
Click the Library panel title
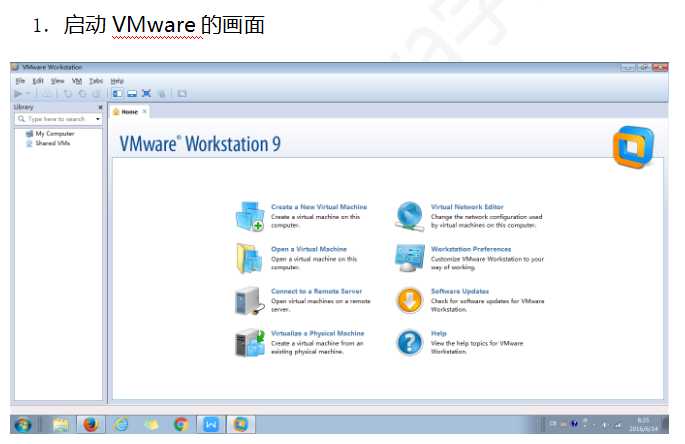point(23,107)
